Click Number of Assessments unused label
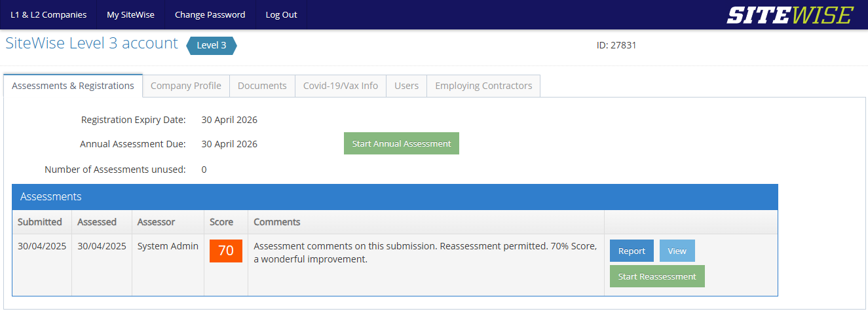The image size is (868, 322). coord(115,170)
